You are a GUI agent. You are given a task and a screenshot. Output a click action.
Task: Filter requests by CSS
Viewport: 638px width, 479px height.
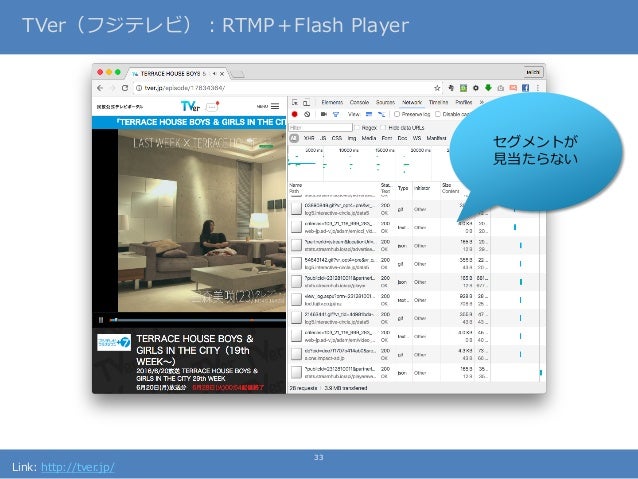click(x=336, y=138)
